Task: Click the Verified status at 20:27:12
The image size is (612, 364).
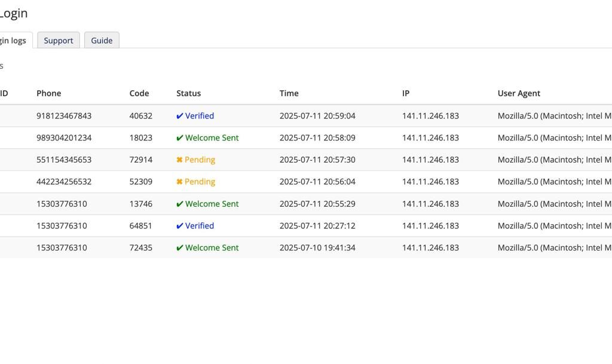Action: [x=200, y=225]
